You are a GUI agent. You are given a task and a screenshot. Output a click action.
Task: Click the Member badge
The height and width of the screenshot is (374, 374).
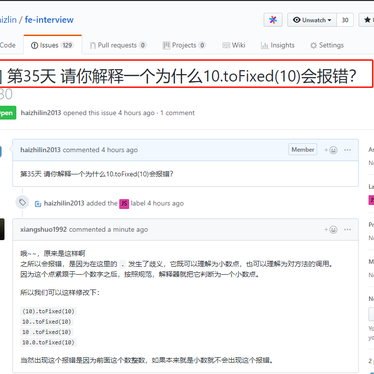(x=303, y=150)
